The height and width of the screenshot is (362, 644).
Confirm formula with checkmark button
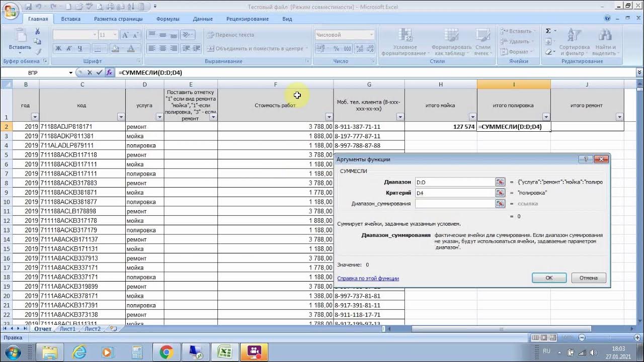coord(99,73)
